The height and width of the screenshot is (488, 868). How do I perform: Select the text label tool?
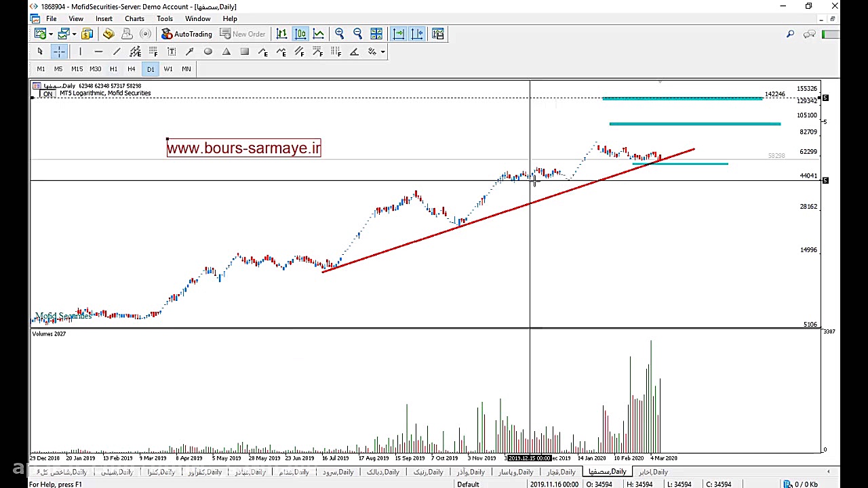coord(172,52)
